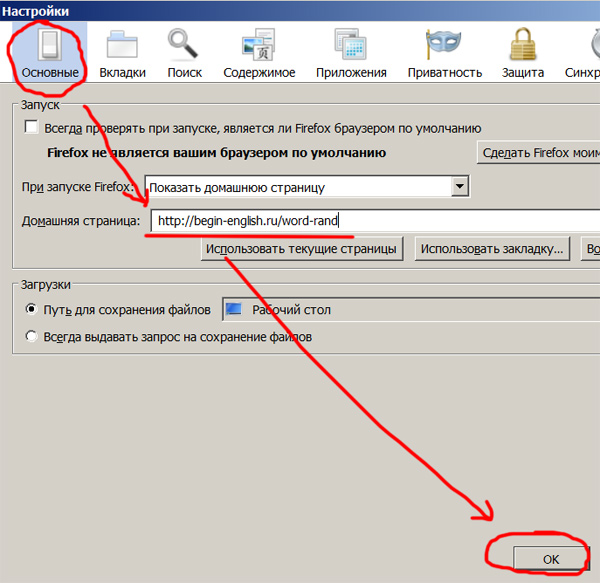This screenshot has width=600, height=583.
Task: Select the 'Путь для сохранения файлов' radio button
Action: pos(32,310)
